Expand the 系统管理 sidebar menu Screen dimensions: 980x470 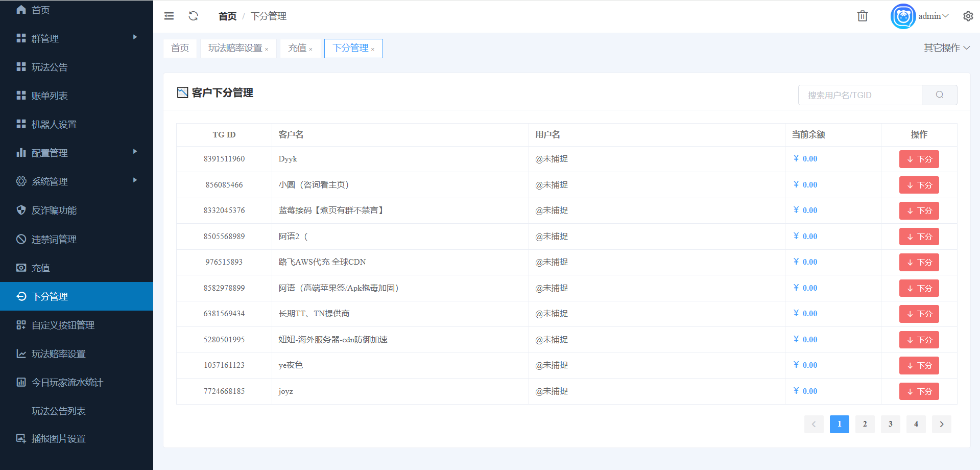tap(77, 181)
